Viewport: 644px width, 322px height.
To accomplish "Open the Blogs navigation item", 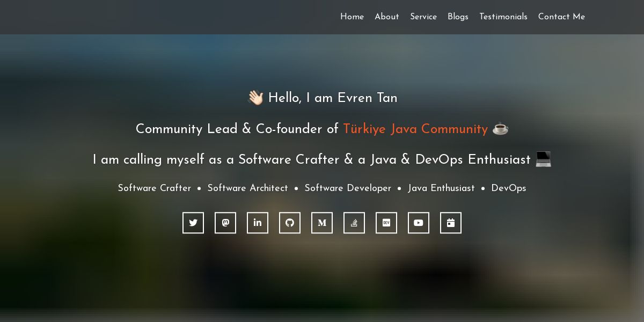I will coord(458,17).
